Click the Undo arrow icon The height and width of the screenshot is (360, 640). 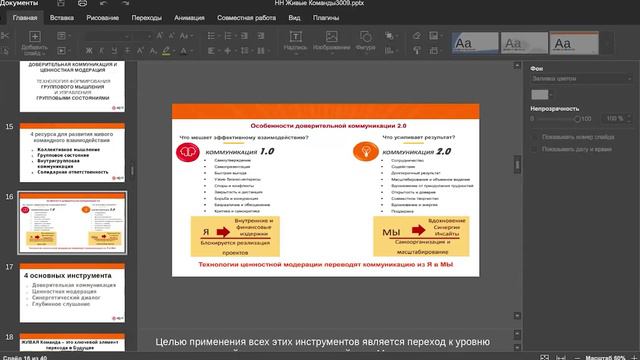coord(104,3)
